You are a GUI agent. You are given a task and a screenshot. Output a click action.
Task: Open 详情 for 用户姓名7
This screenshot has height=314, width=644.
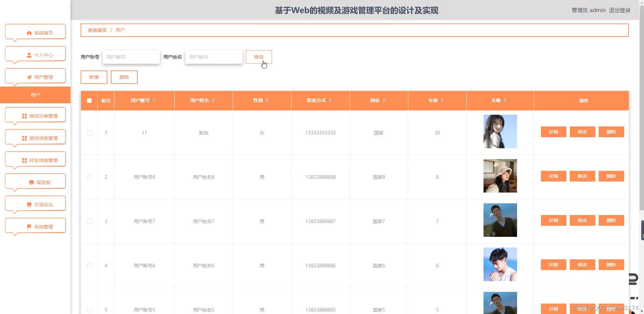[x=554, y=220]
